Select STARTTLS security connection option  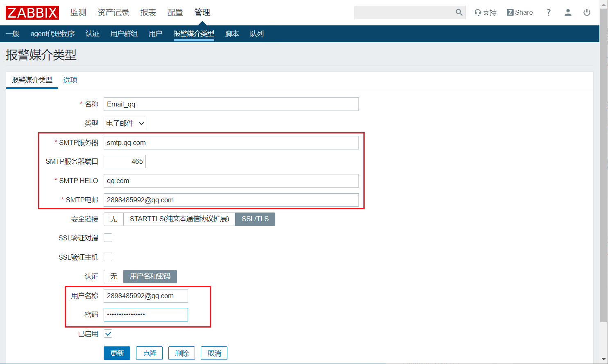point(179,219)
